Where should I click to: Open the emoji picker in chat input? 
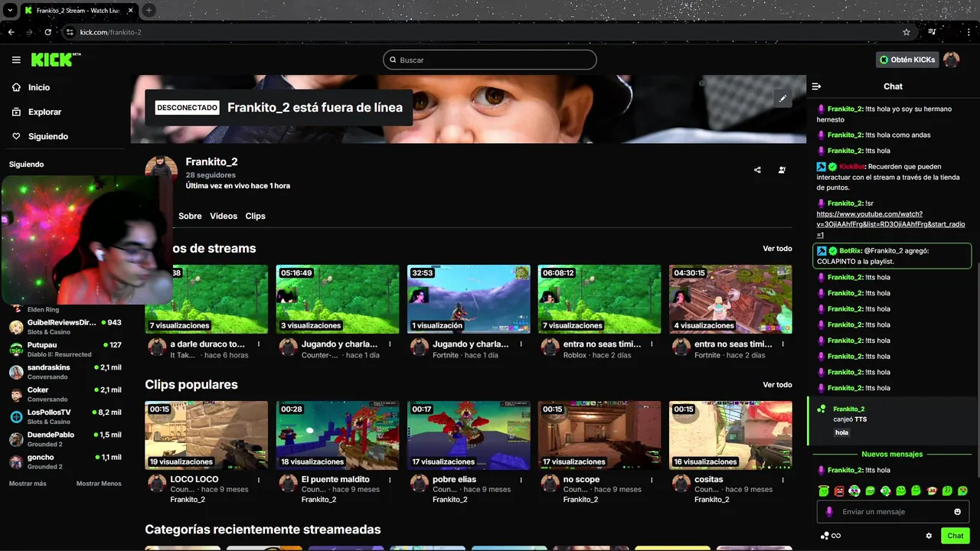pos(958,512)
